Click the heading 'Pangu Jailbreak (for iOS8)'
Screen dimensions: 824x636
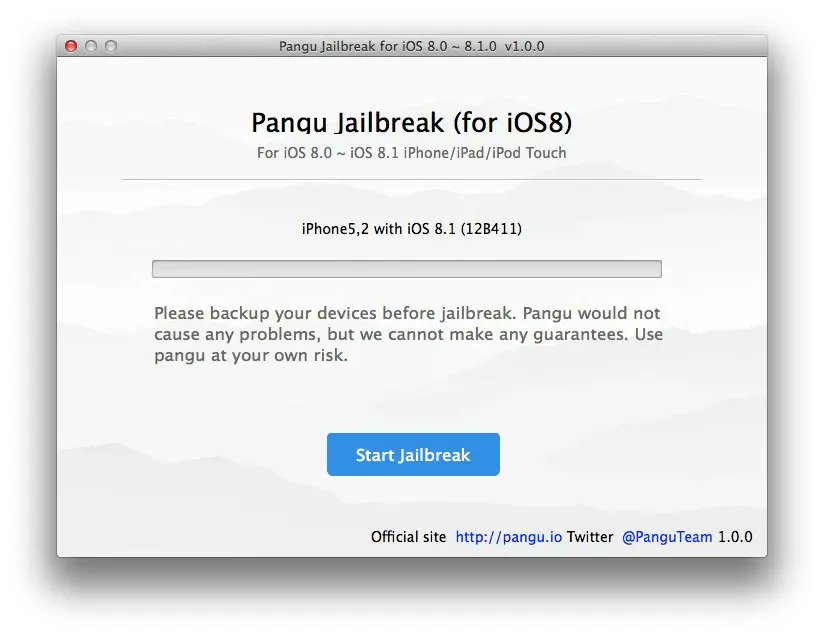tap(411, 122)
